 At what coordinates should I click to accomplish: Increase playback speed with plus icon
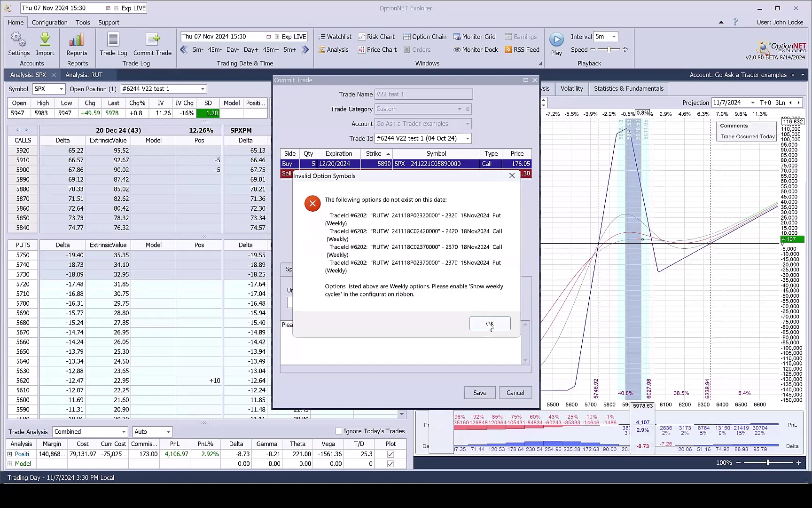pos(625,49)
